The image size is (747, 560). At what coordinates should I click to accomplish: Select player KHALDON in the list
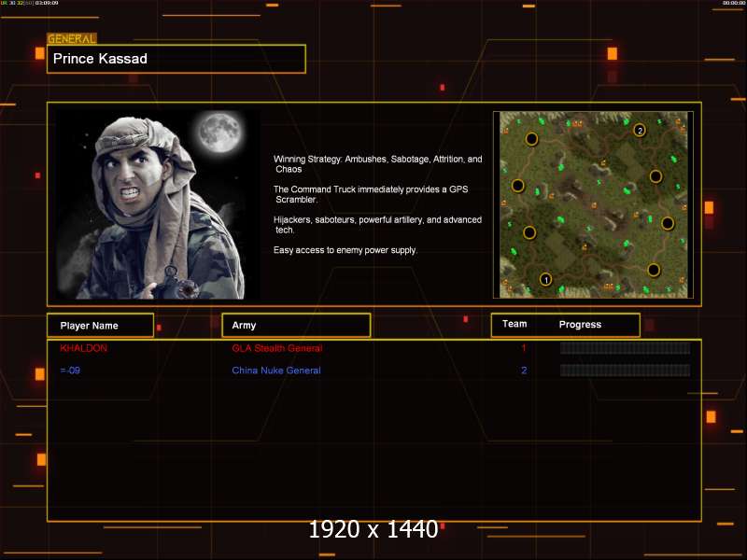coord(83,348)
